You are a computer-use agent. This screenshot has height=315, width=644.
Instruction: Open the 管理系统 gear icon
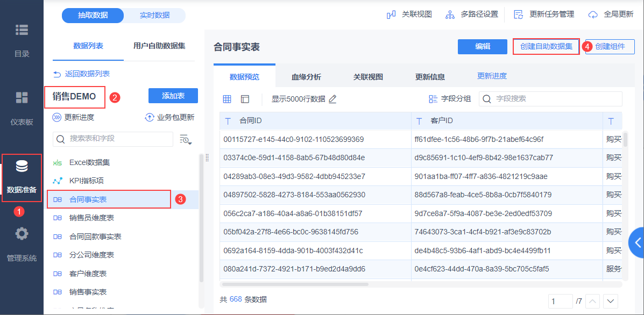point(22,234)
